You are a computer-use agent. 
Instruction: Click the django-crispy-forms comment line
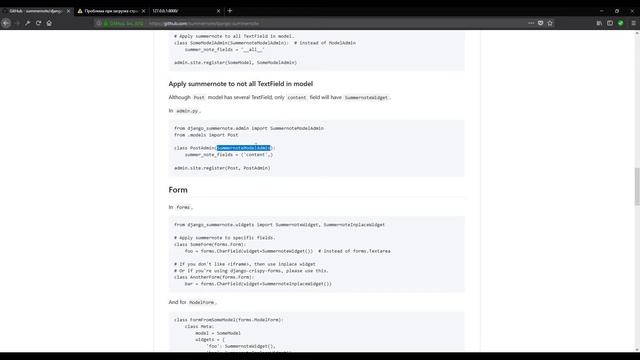[251, 271]
